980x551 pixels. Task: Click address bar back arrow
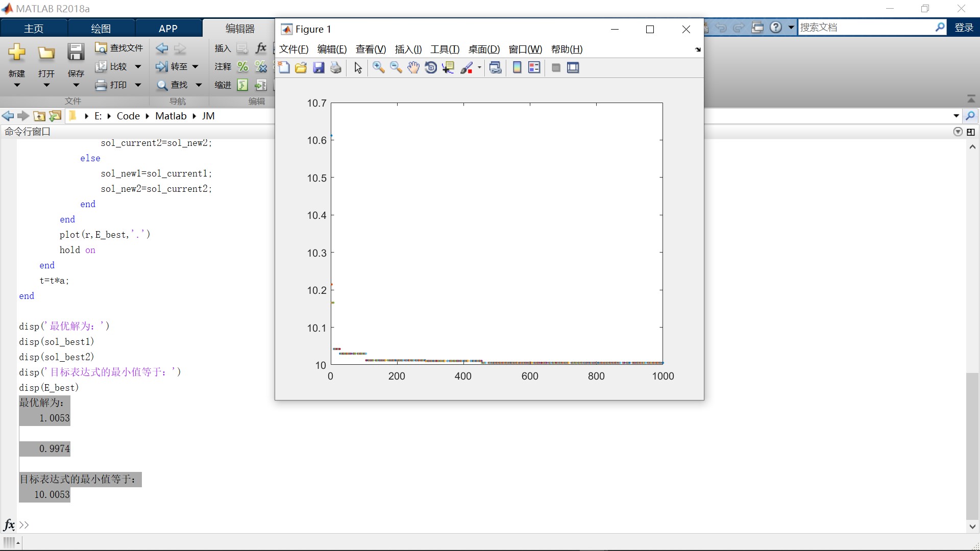[x=8, y=116]
